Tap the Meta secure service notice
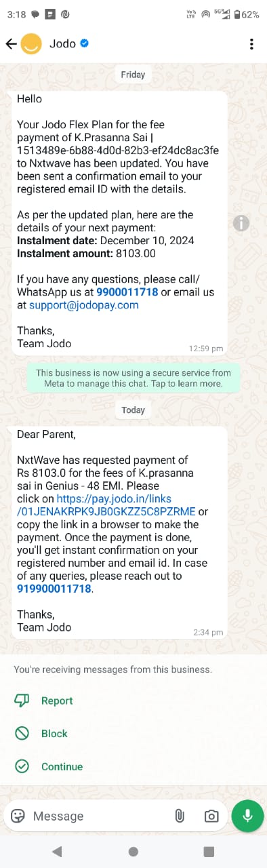This screenshot has width=267, height=868. (133, 378)
